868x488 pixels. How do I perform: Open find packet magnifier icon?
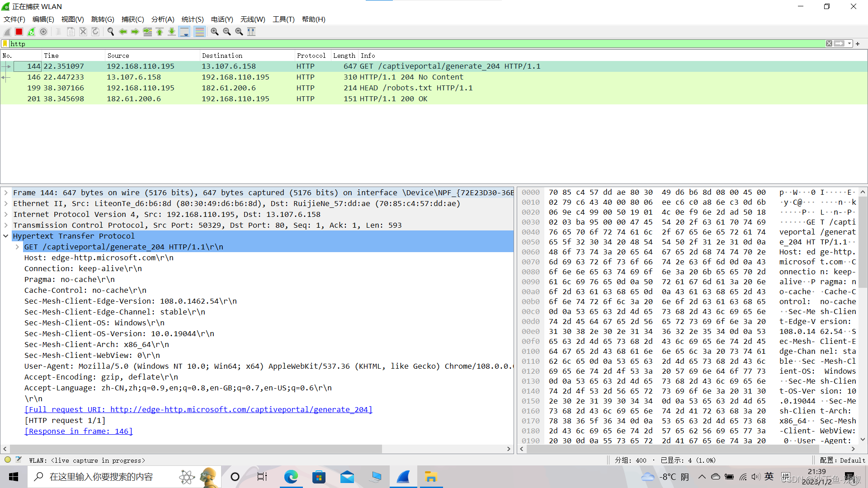tap(111, 32)
